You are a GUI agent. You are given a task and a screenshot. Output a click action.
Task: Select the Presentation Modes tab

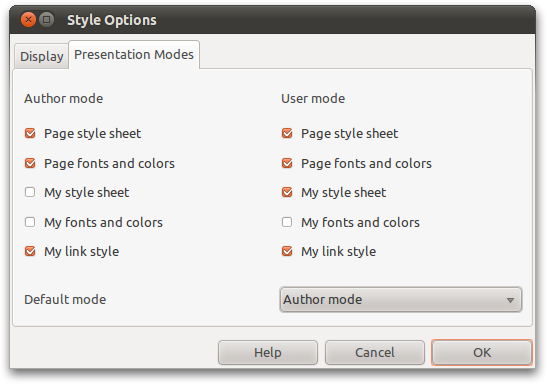(x=134, y=54)
